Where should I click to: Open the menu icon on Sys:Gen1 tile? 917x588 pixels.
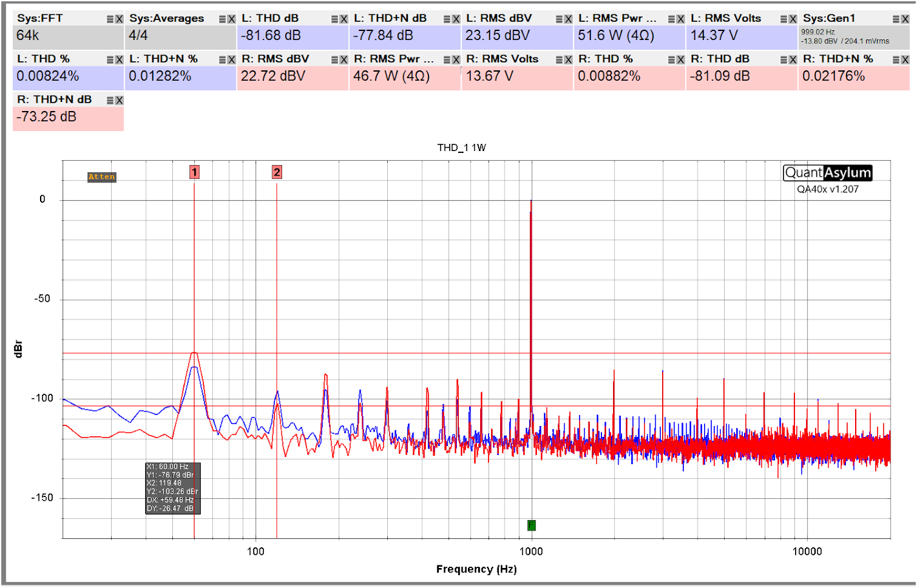[x=896, y=19]
